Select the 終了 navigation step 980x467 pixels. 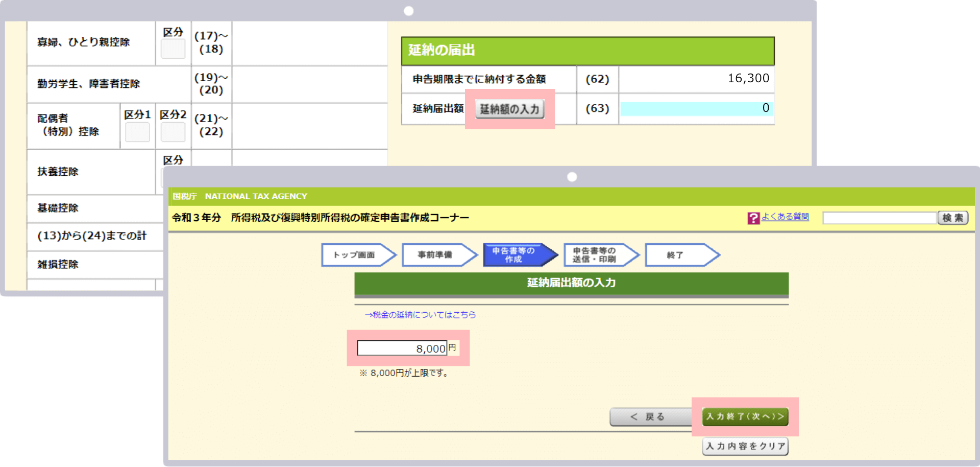tap(680, 254)
